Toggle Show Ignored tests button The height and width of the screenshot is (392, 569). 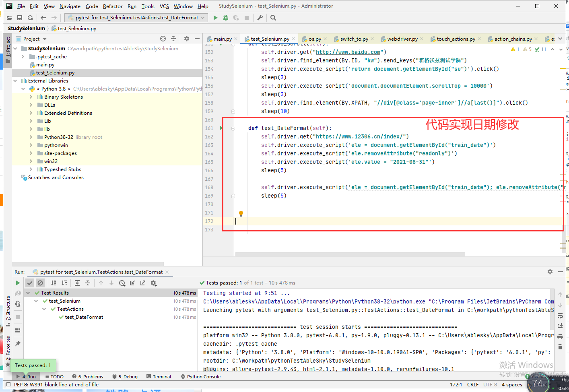click(40, 283)
